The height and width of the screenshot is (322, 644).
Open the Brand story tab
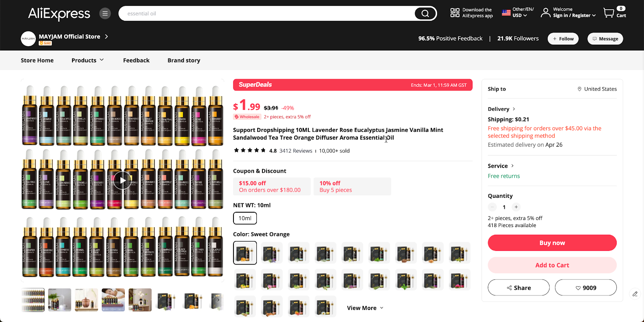[x=184, y=60]
